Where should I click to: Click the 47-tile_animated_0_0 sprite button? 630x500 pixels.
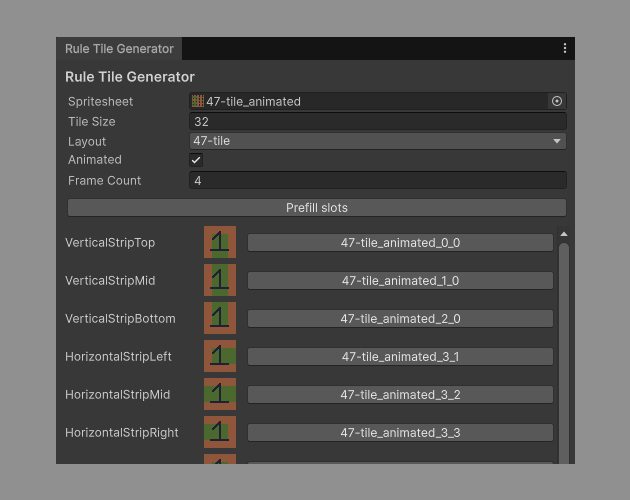coord(400,243)
